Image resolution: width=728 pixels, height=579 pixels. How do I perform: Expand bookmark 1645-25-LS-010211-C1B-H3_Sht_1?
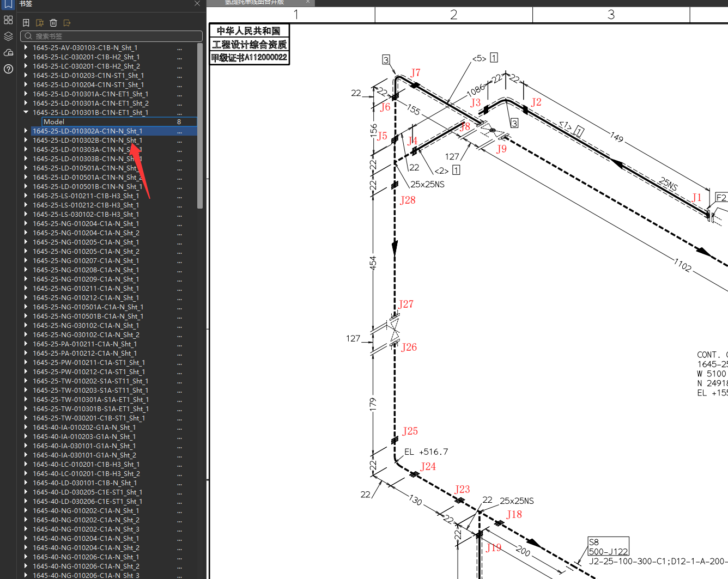click(26, 196)
